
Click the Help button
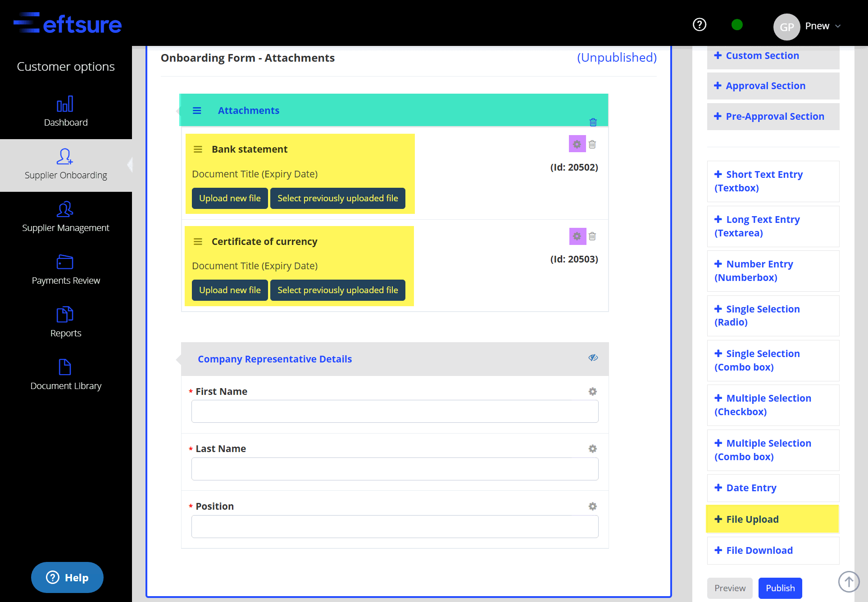pyautogui.click(x=67, y=577)
